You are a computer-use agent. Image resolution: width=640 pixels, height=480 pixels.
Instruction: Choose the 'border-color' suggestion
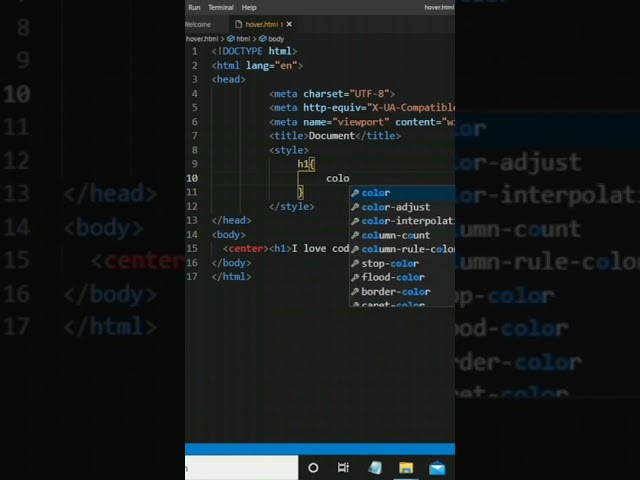402,291
